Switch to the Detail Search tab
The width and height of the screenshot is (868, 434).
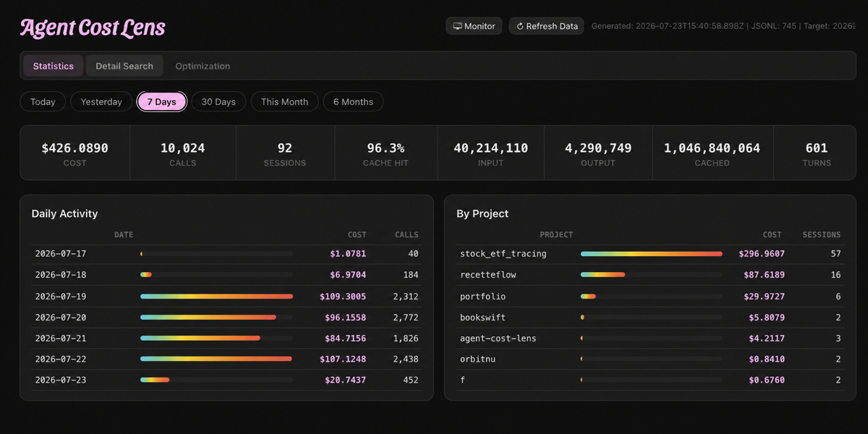coord(124,66)
